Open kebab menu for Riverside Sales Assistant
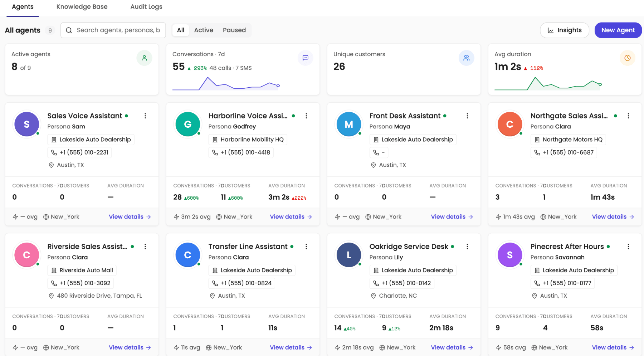Viewport: 644px width, 356px height. pos(145,247)
